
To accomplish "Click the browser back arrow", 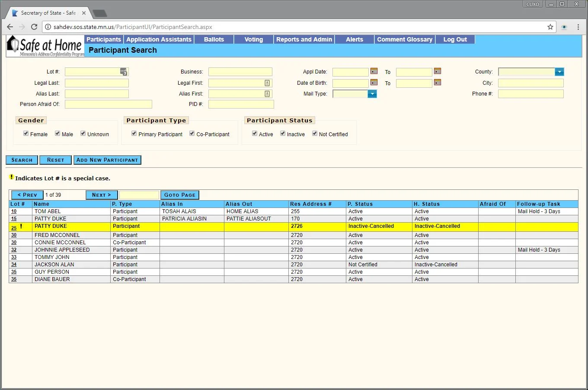I will [10, 27].
